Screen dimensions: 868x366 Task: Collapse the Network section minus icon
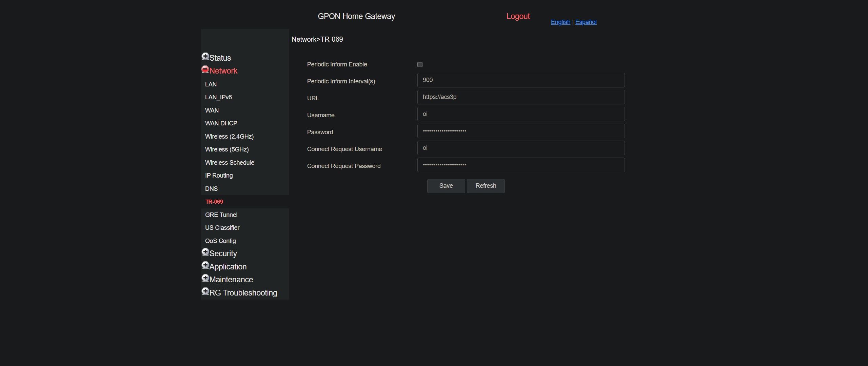(205, 69)
